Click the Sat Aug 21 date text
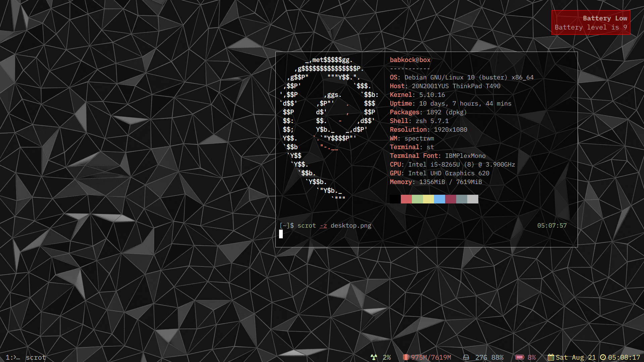This screenshot has height=362, width=644. pos(576,357)
